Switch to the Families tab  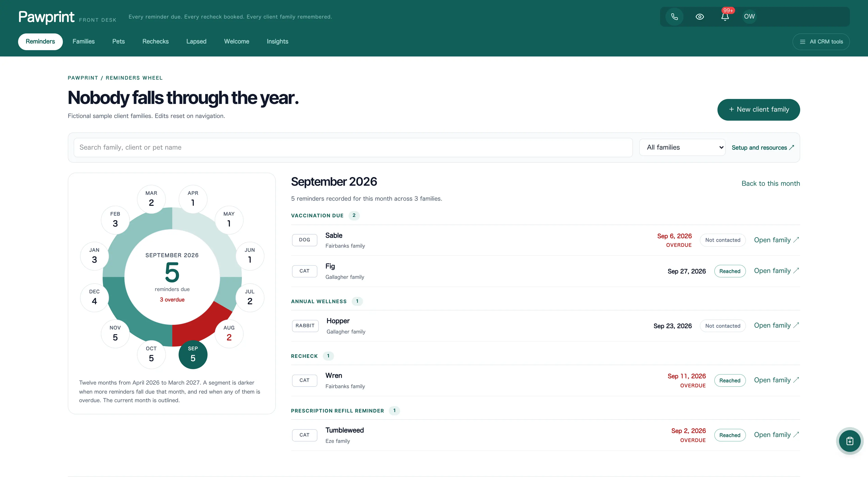coord(84,41)
